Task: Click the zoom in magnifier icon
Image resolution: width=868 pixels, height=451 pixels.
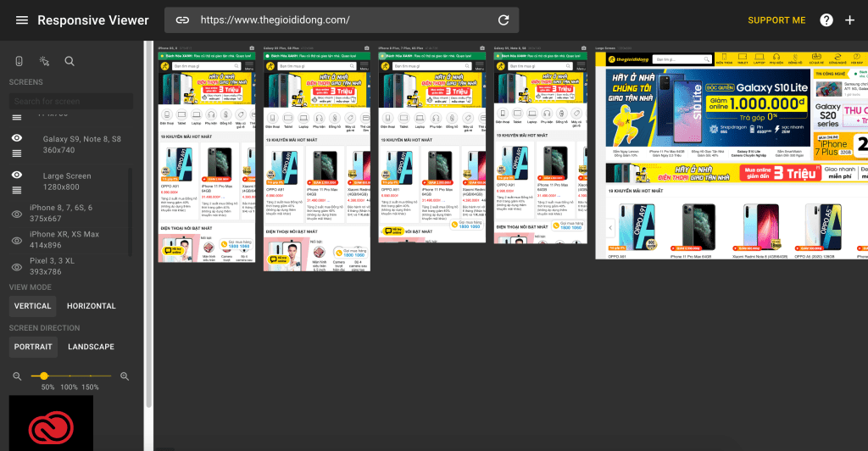Action: click(125, 376)
